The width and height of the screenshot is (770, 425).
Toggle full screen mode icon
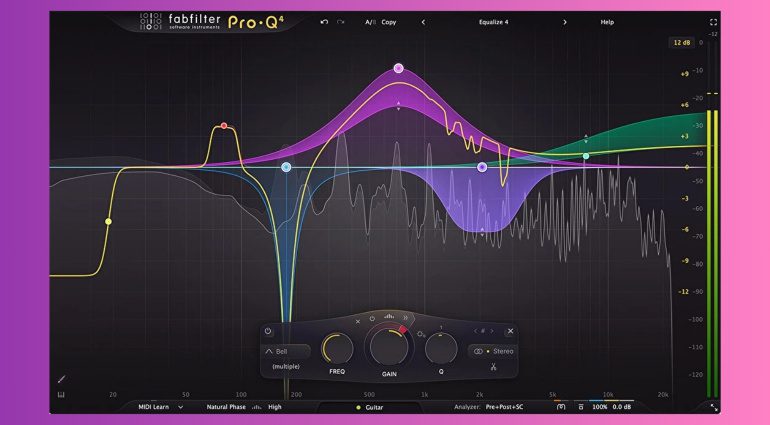pos(713,21)
